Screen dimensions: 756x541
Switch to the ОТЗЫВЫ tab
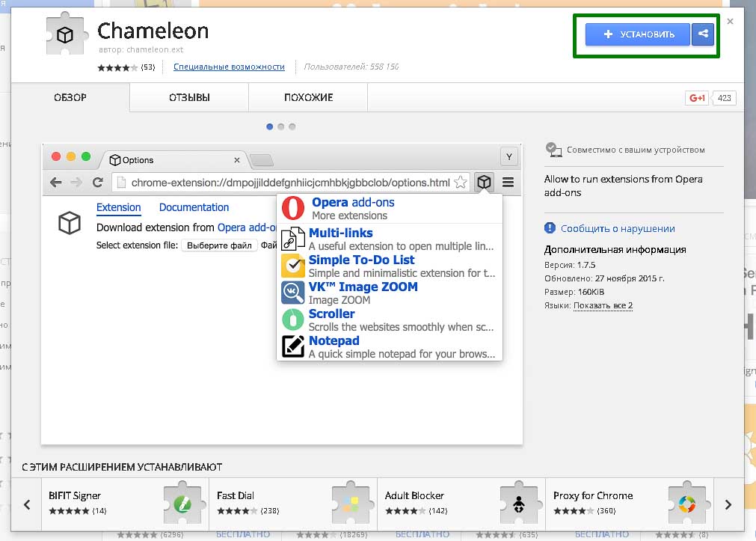(x=189, y=97)
